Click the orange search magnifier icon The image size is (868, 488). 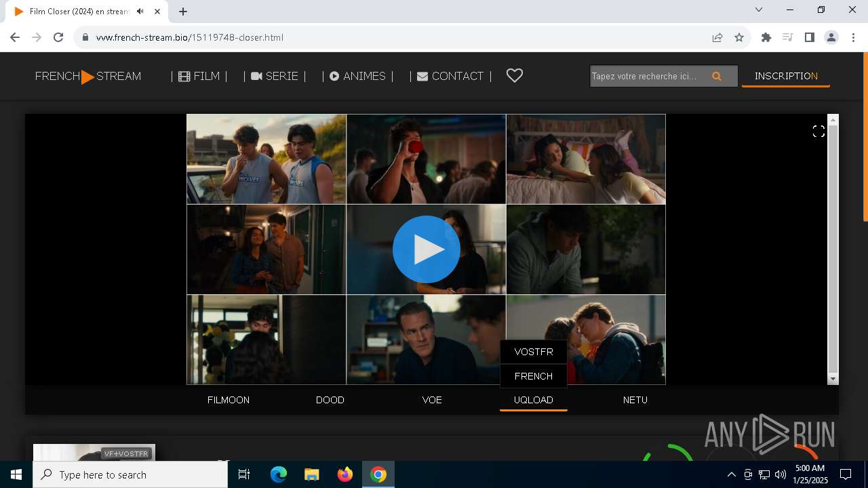717,76
